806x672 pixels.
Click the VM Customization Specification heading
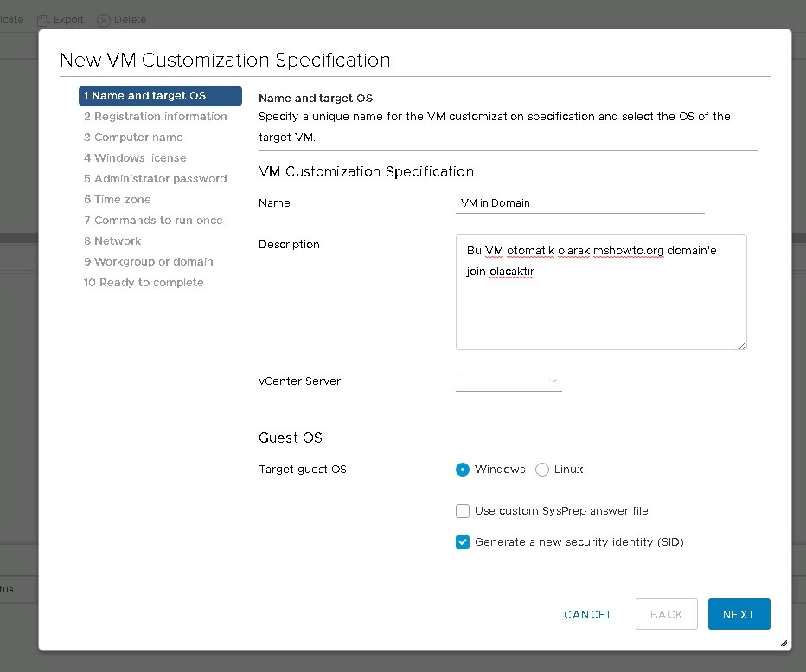[366, 172]
